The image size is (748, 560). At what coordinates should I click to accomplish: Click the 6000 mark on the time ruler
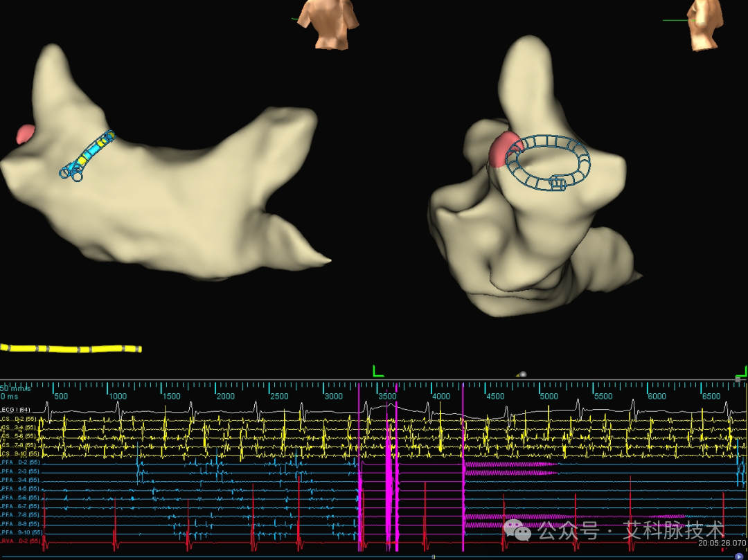(x=657, y=396)
